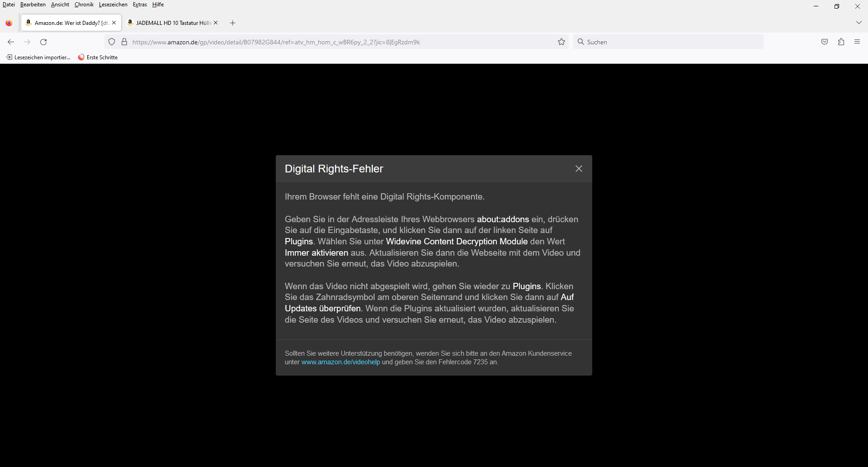Restore down the Firefox window
The image size is (868, 467).
(x=837, y=6)
